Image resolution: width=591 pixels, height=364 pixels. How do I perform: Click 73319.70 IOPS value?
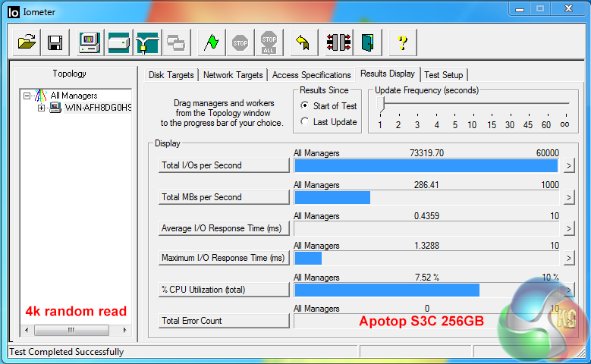[x=426, y=153]
